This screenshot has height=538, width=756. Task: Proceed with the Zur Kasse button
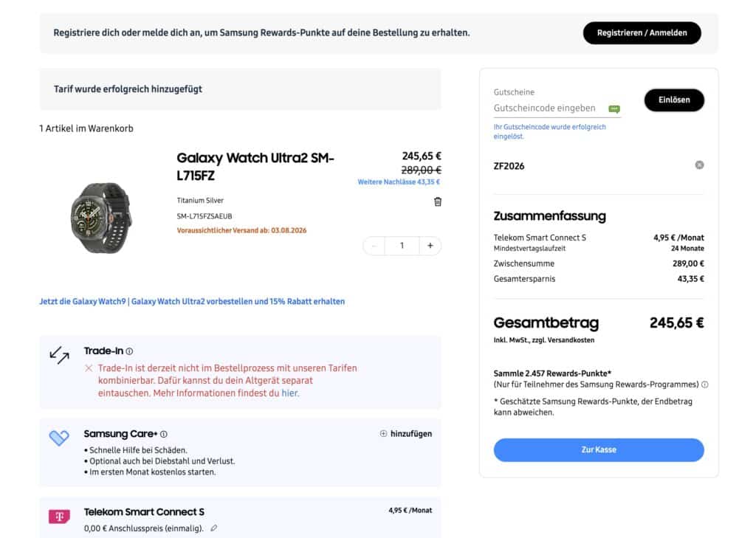(x=598, y=449)
